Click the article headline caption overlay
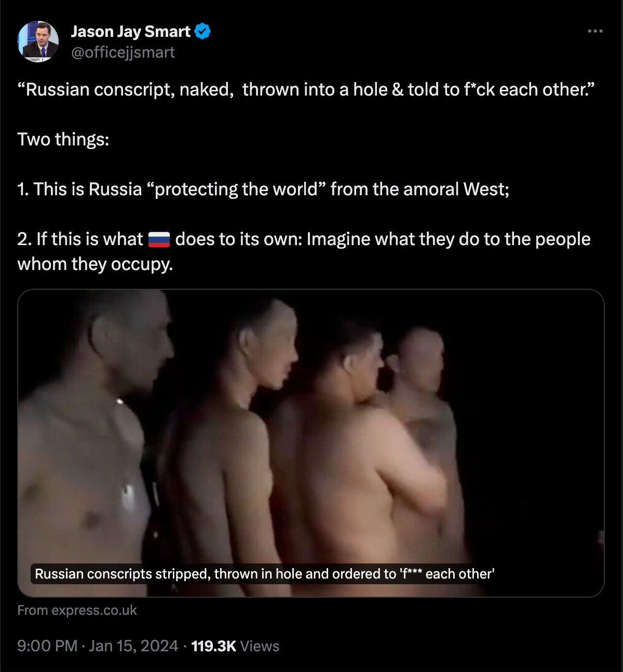 coord(264,574)
